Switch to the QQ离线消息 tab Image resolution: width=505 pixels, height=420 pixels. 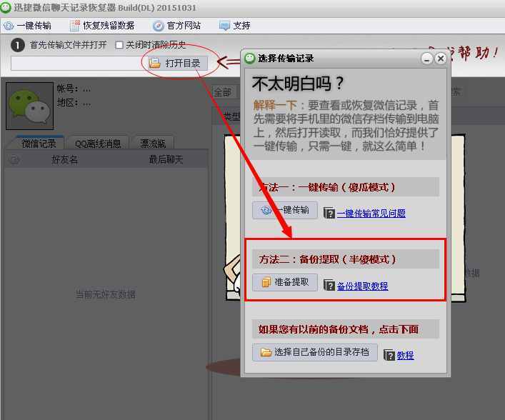tap(98, 144)
